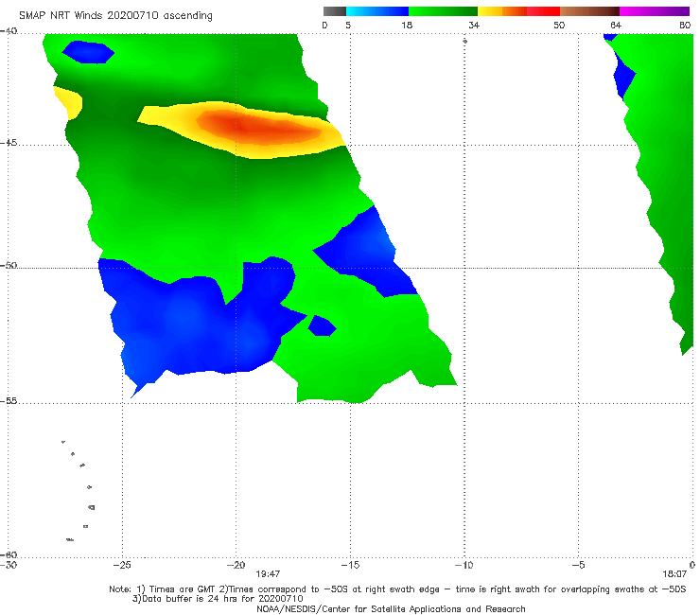Image resolution: width=700 pixels, height=615 pixels.
Task: Click the color bar label 18
Action: click(407, 25)
